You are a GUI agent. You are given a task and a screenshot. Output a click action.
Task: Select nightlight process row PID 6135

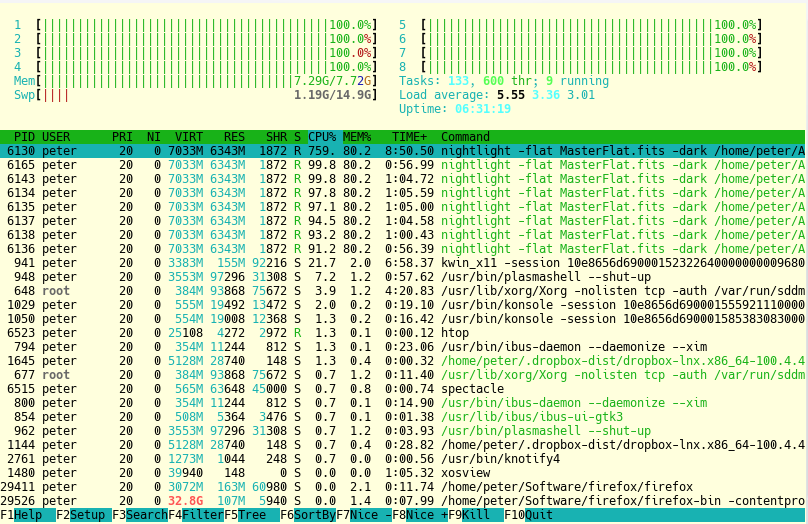click(402, 207)
